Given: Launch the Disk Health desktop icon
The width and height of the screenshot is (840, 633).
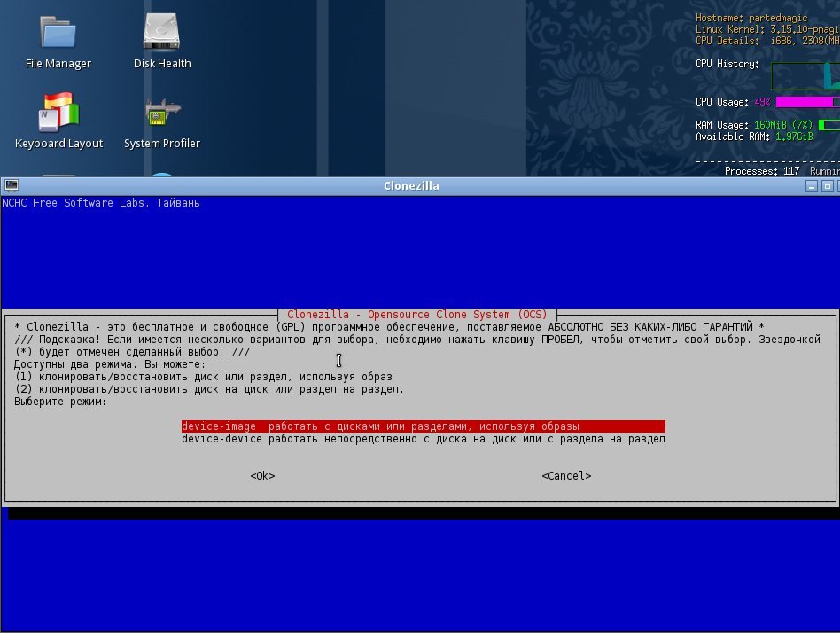Looking at the screenshot, I should [162, 42].
